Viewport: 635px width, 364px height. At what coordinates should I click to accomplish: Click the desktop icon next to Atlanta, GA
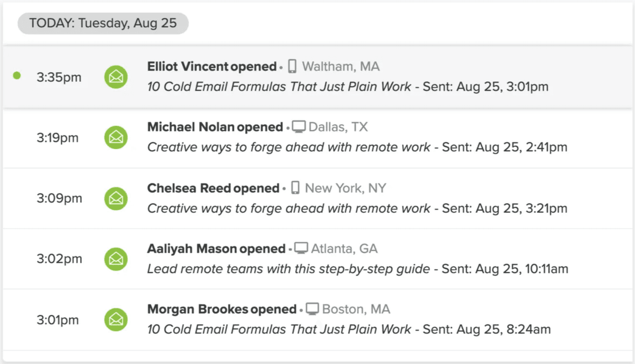(301, 247)
